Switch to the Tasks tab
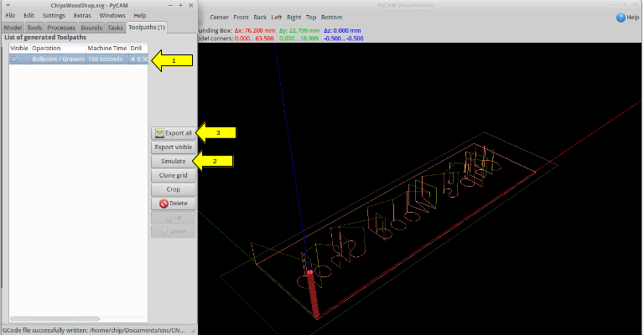 point(116,28)
